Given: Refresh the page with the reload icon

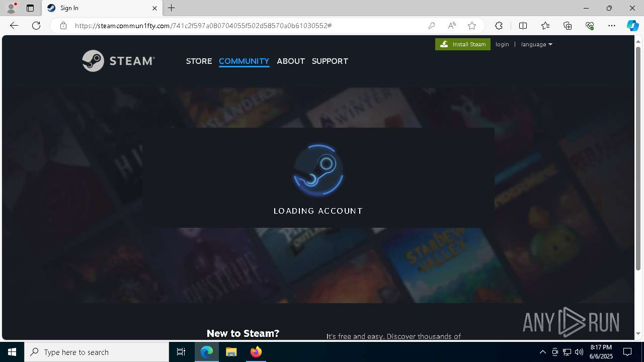Looking at the screenshot, I should 36,26.
